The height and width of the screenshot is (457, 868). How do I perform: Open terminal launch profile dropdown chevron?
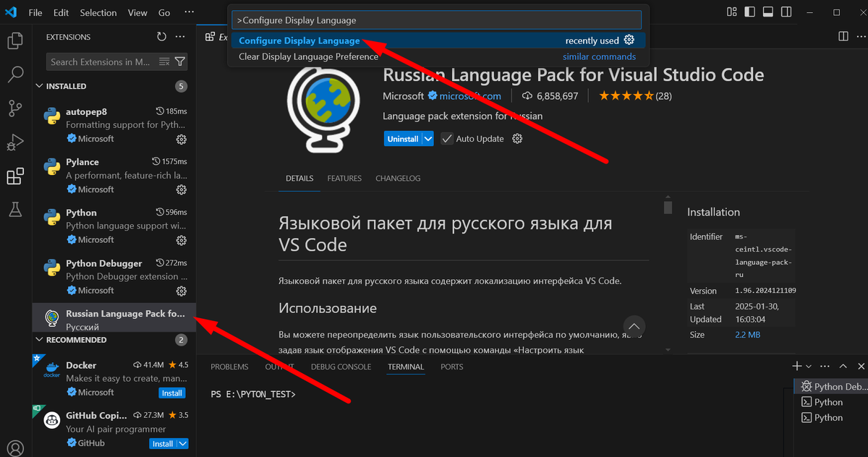pos(809,367)
